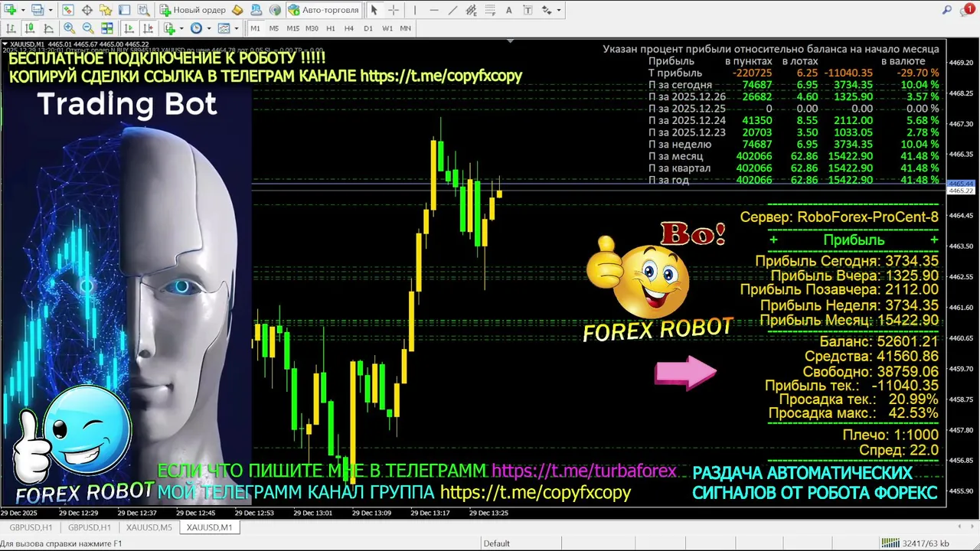This screenshot has height=551, width=980.
Task: Switch to the XAUUSD,M5 chart tab
Action: coord(149,527)
